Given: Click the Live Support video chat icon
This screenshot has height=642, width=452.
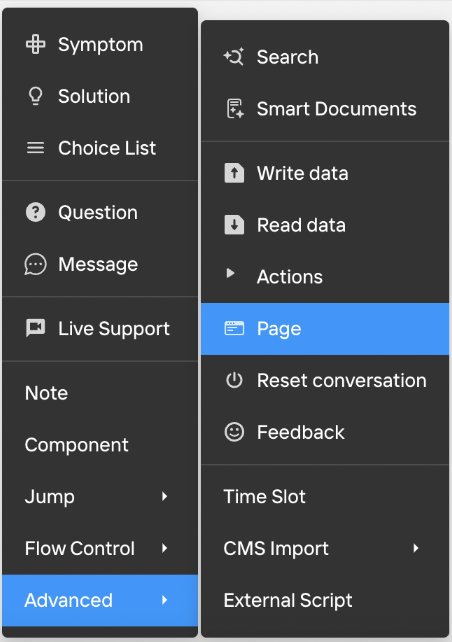Looking at the screenshot, I should 36,328.
